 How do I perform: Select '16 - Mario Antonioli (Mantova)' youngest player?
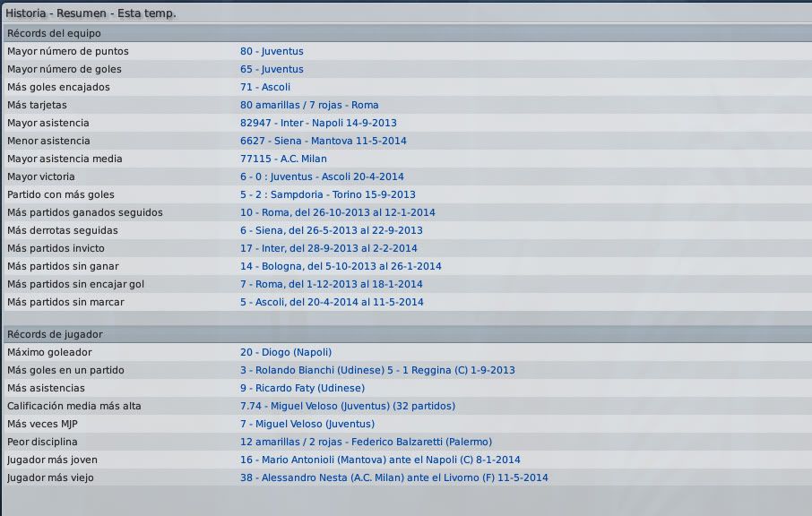click(380, 460)
